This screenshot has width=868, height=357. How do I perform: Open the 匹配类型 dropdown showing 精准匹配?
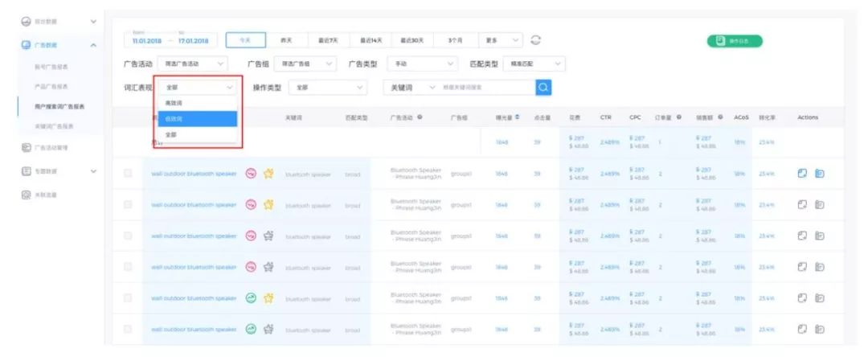(x=534, y=64)
